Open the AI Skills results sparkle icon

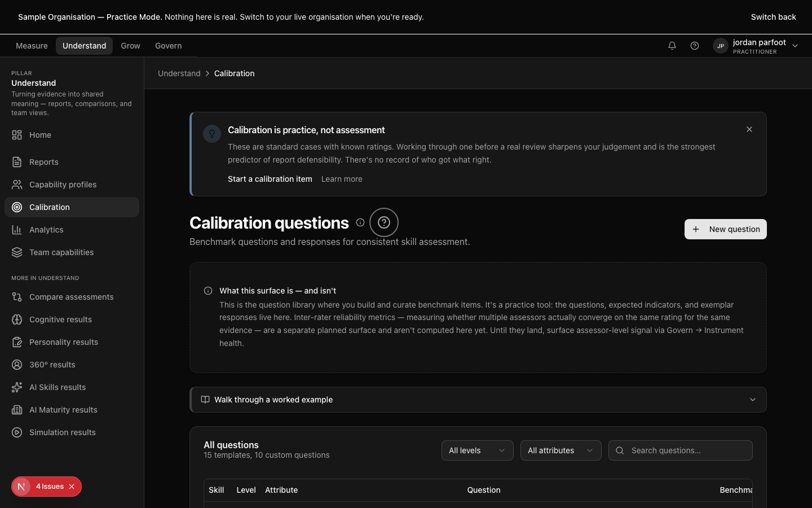(x=17, y=387)
